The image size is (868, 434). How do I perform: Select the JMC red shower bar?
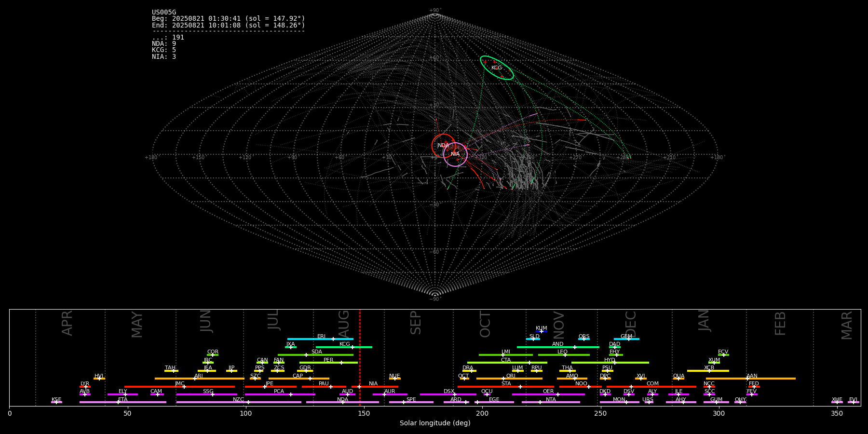point(180,387)
